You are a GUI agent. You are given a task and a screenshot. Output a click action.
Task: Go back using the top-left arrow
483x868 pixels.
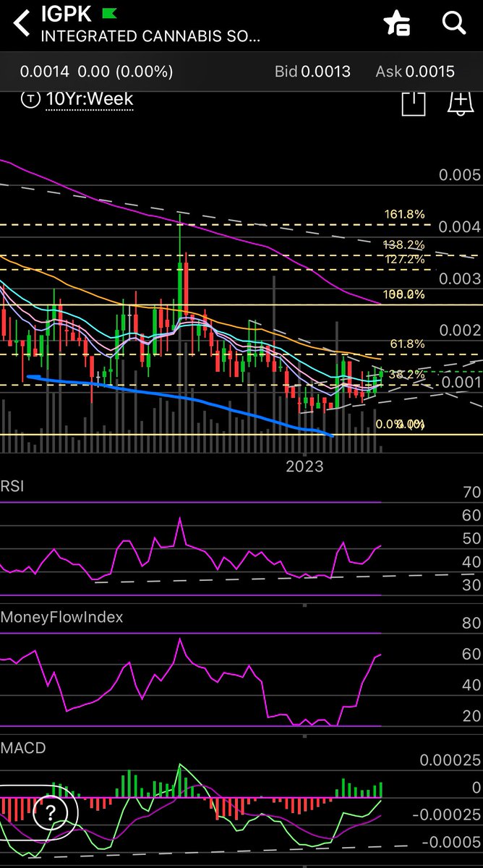[22, 23]
